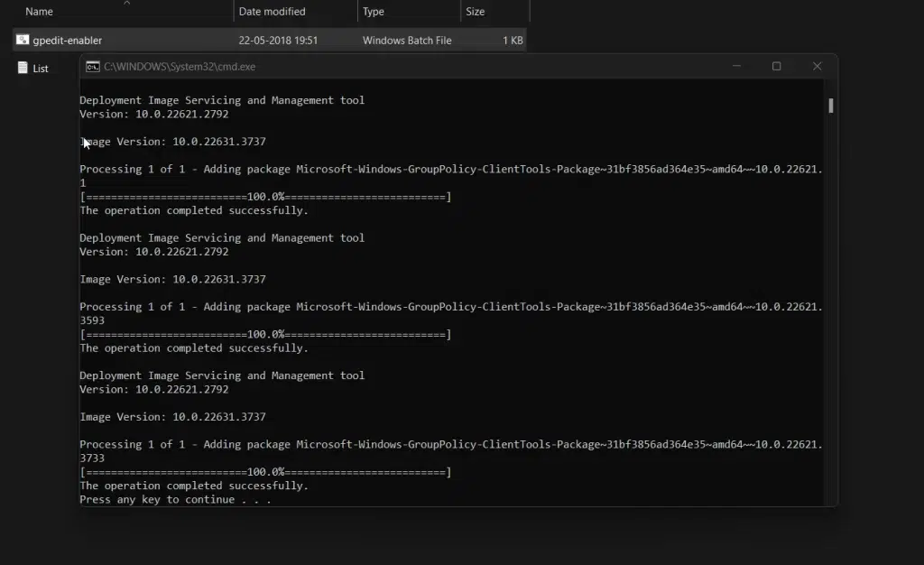Sort files by the Name column header
Image resolution: width=924 pixels, height=565 pixels.
tap(39, 11)
